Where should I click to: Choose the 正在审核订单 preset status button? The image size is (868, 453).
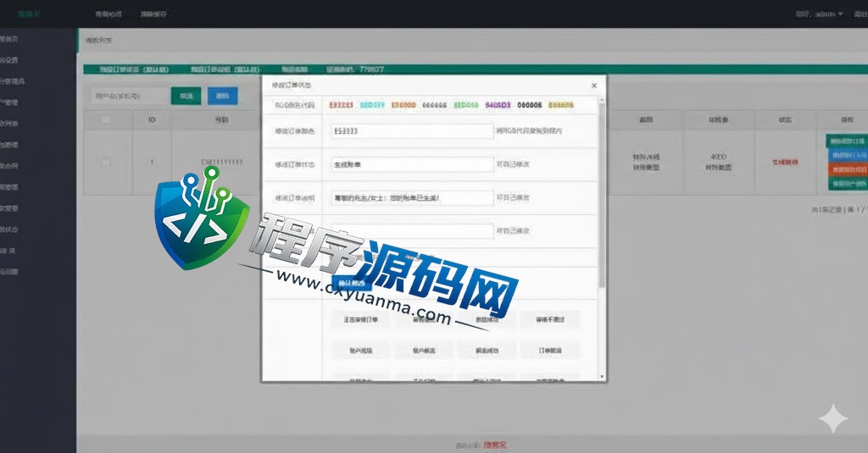pos(361,320)
